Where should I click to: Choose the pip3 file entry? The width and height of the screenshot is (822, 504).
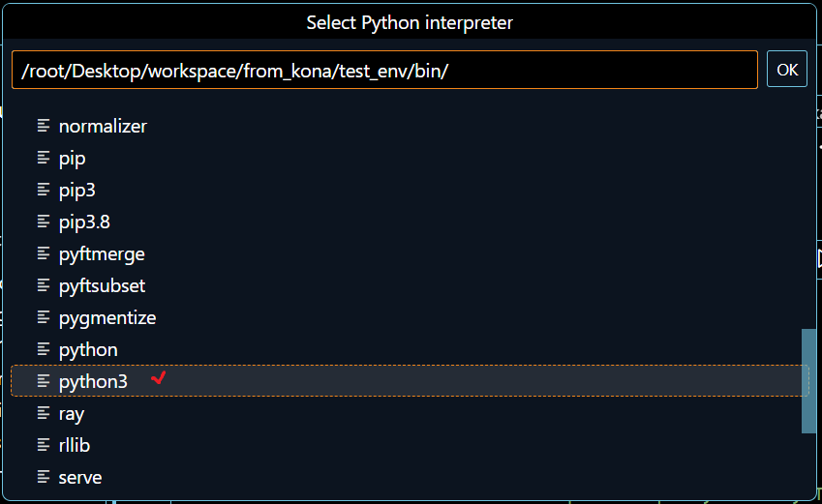coord(410,190)
